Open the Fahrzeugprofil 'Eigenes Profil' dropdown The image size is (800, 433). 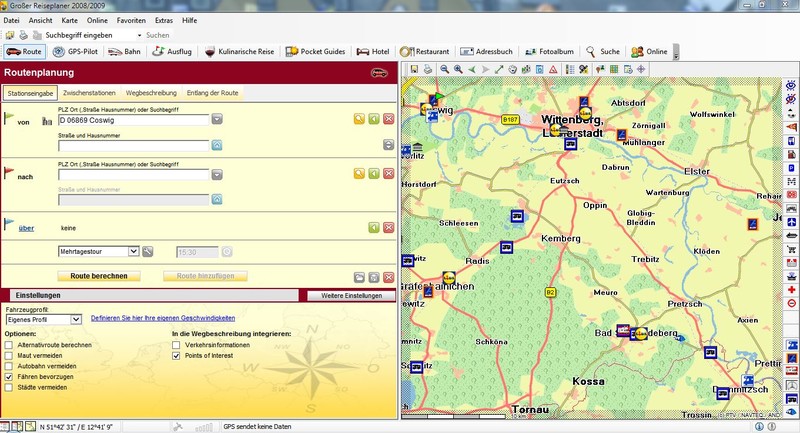click(x=76, y=319)
